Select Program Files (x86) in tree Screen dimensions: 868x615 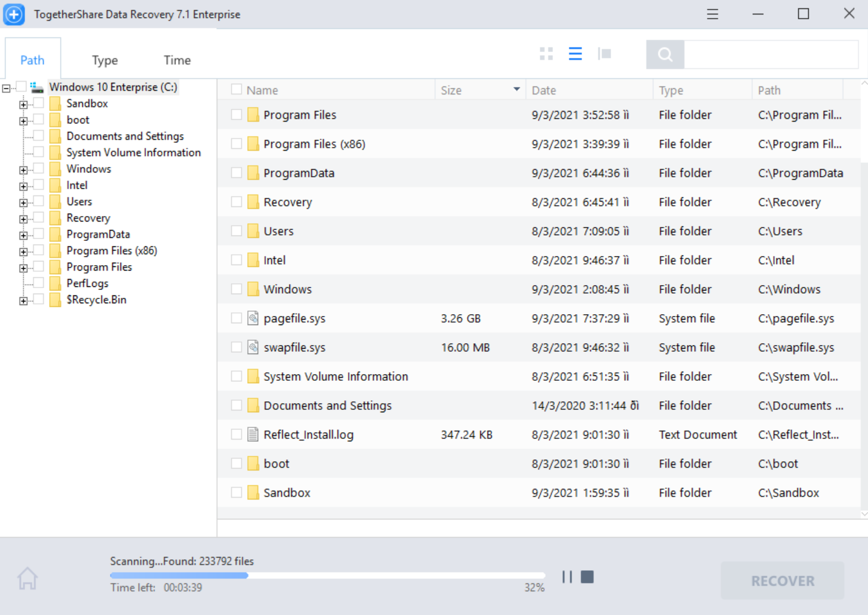click(x=112, y=251)
